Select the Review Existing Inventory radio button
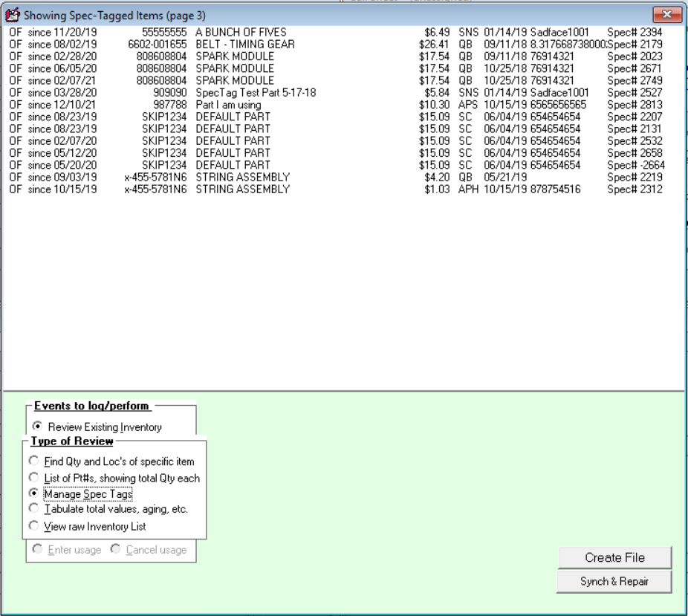Viewport: 688px width, 616px height. (x=35, y=427)
